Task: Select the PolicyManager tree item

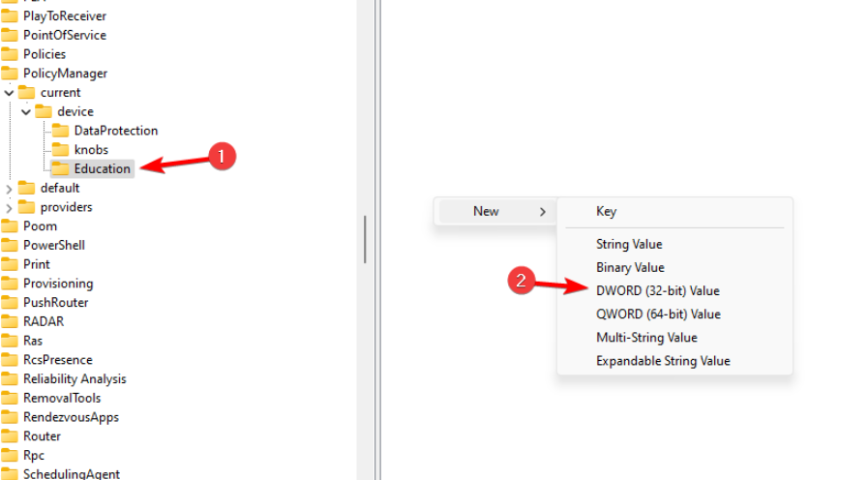Action: 65,74
